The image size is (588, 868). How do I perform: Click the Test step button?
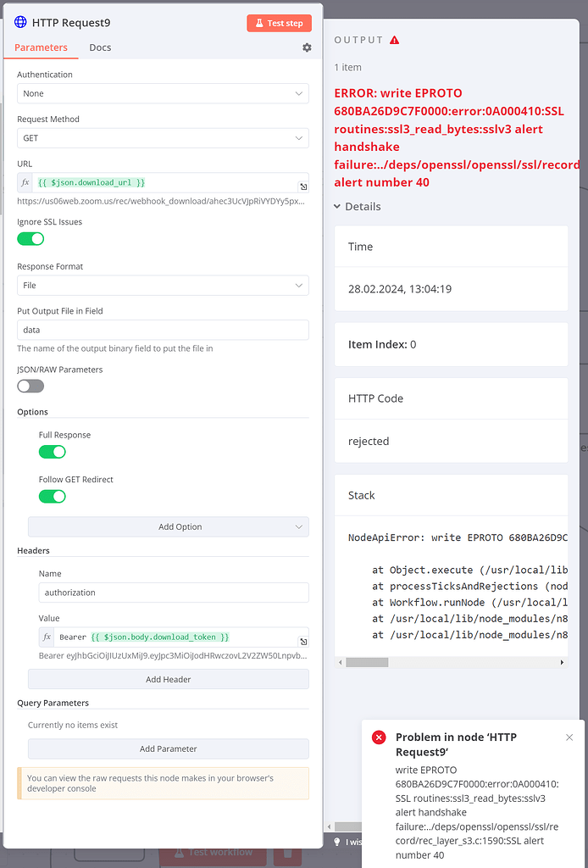279,23
